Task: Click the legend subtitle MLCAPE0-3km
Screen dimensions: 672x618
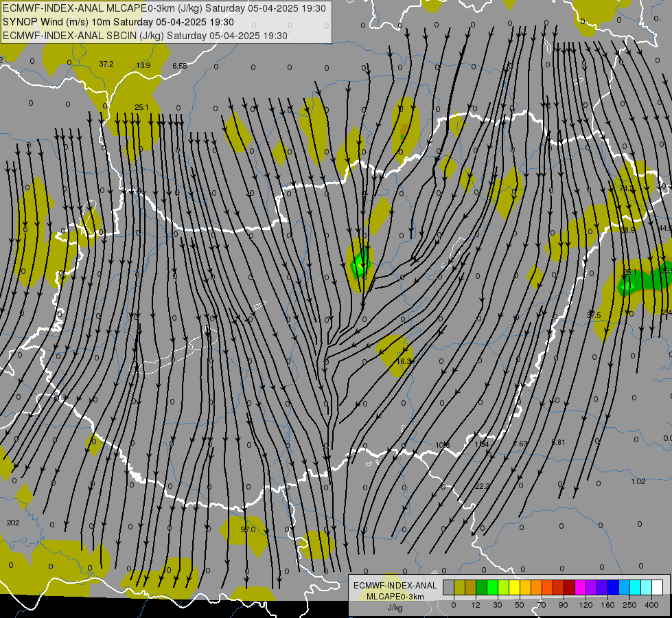Action: click(x=395, y=597)
